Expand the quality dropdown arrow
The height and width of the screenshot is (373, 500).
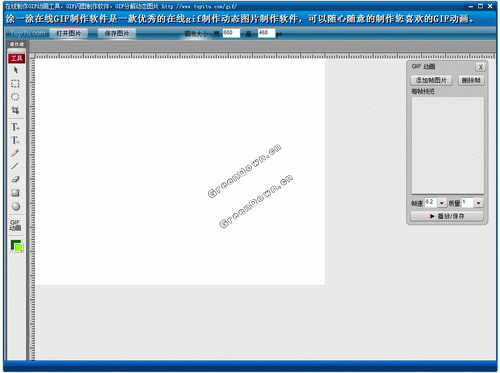(x=479, y=203)
